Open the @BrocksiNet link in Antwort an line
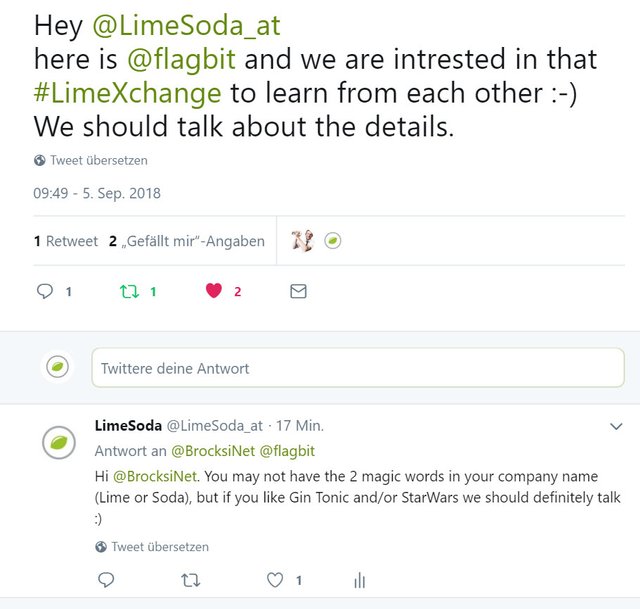This screenshot has width=640, height=609. tap(213, 451)
